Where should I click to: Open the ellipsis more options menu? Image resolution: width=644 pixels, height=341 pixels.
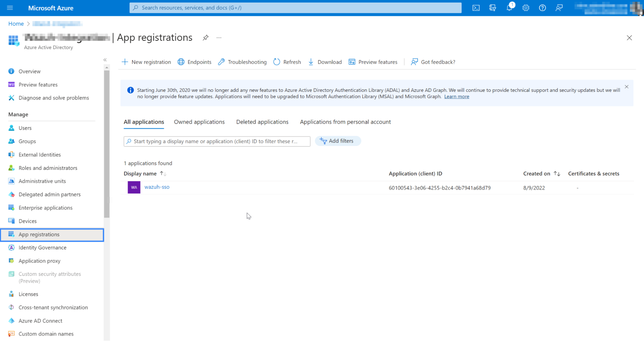point(219,38)
